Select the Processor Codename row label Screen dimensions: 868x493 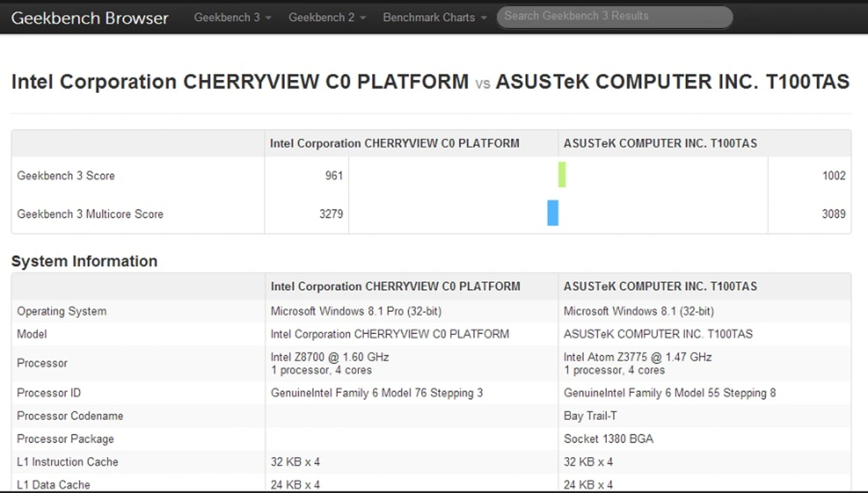[x=70, y=416]
